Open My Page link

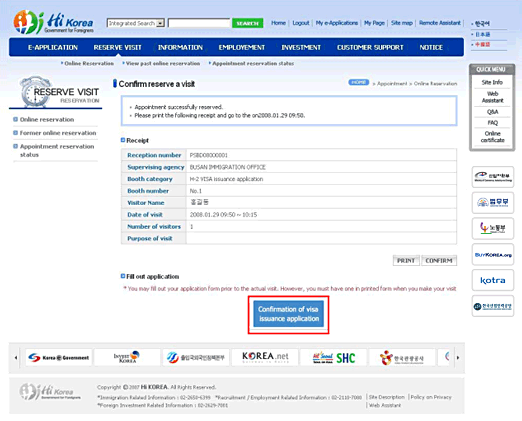pyautogui.click(x=374, y=23)
